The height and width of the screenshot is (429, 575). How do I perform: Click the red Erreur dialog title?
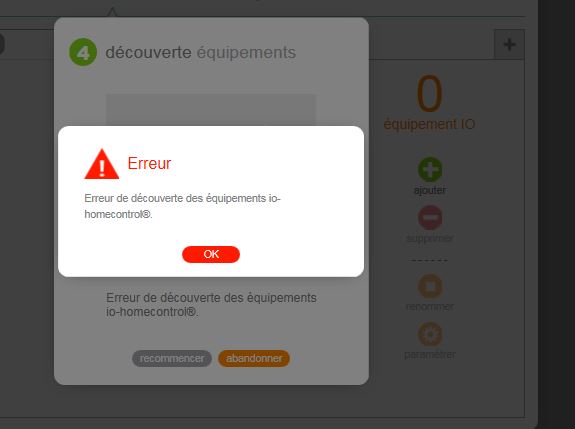[149, 163]
